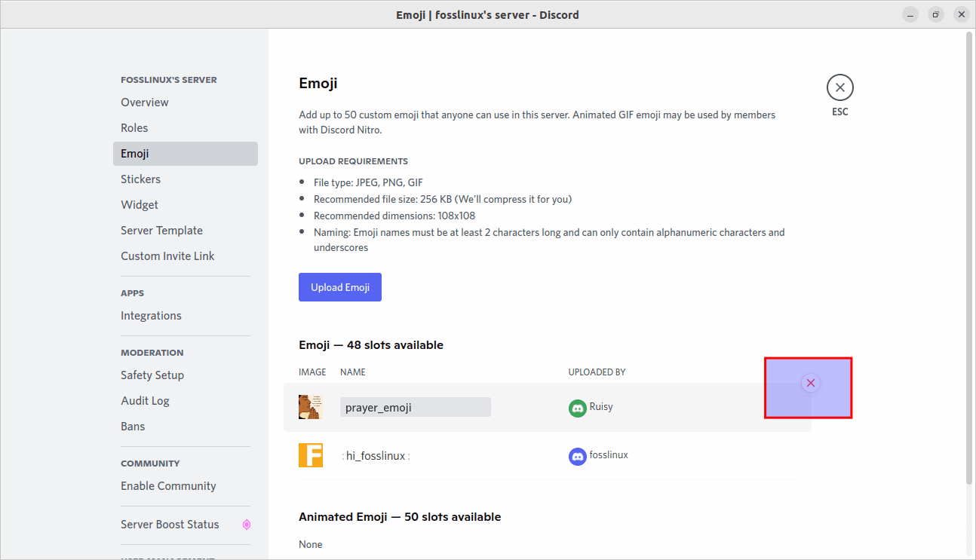
Task: Open Custom Invite Link settings
Action: 186,256
